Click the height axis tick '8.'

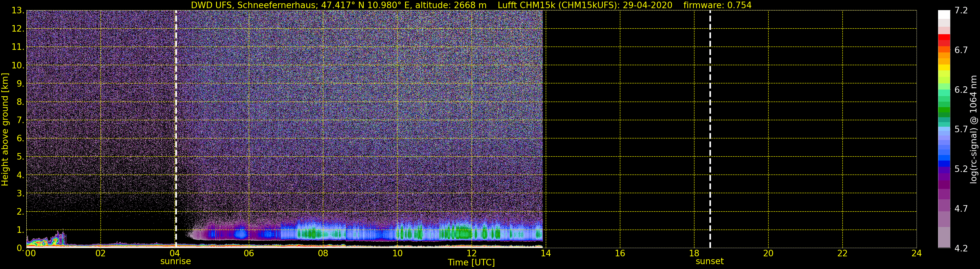click(20, 102)
